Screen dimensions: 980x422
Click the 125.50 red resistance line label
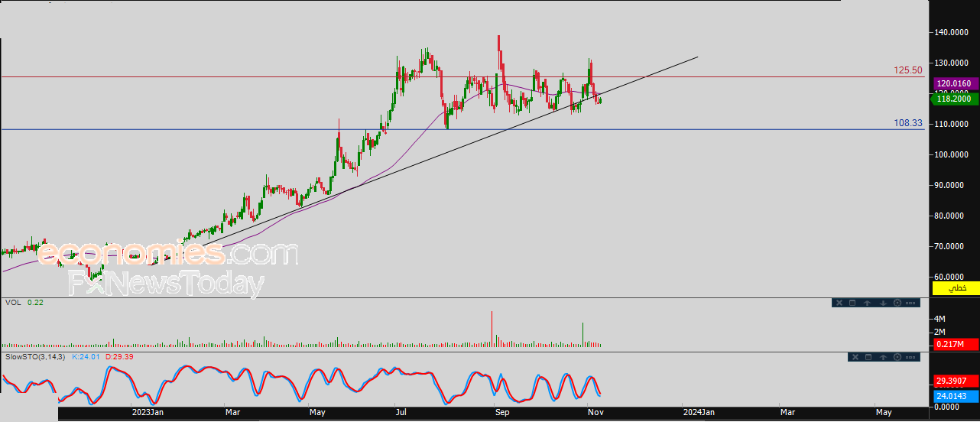tap(908, 70)
